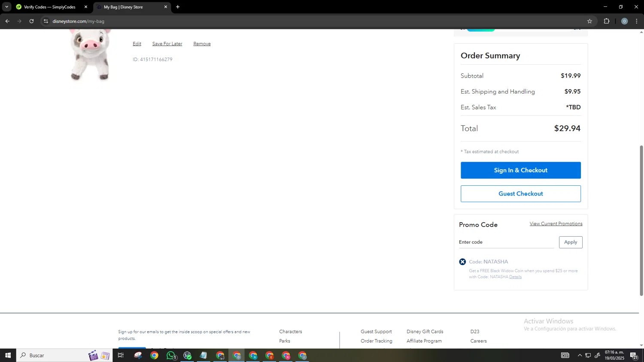This screenshot has height=362, width=644.
Task: Go to Guest Support in footer
Action: [376, 332]
